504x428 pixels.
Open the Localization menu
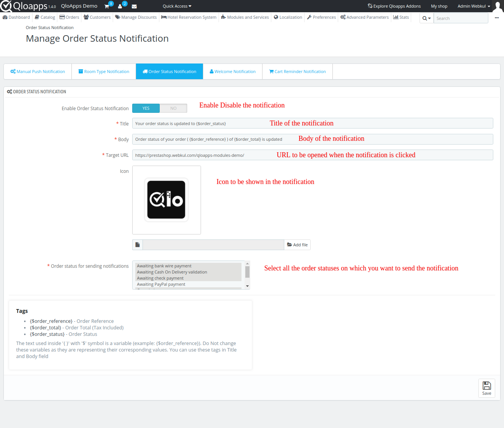click(x=288, y=17)
